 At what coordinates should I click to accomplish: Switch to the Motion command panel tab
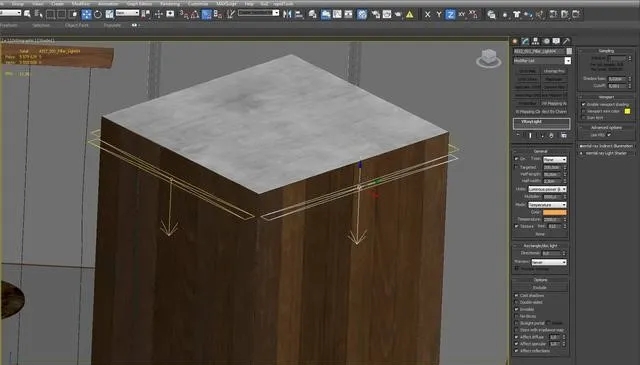[546, 41]
